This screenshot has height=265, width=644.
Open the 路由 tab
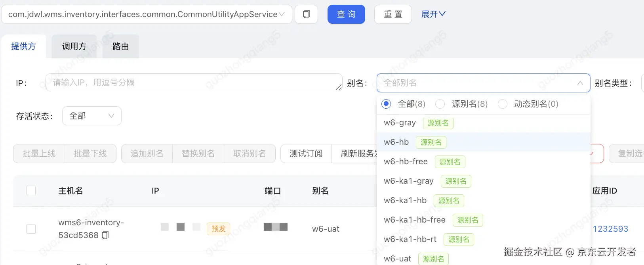point(120,46)
